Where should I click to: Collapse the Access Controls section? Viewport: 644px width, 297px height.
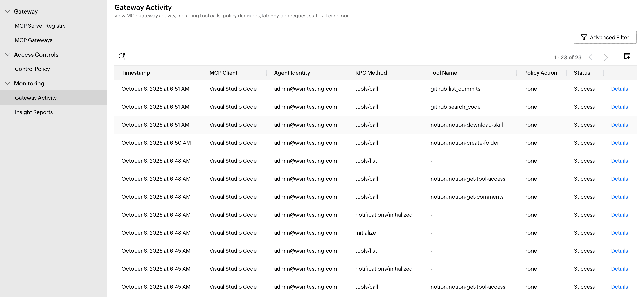8,55
